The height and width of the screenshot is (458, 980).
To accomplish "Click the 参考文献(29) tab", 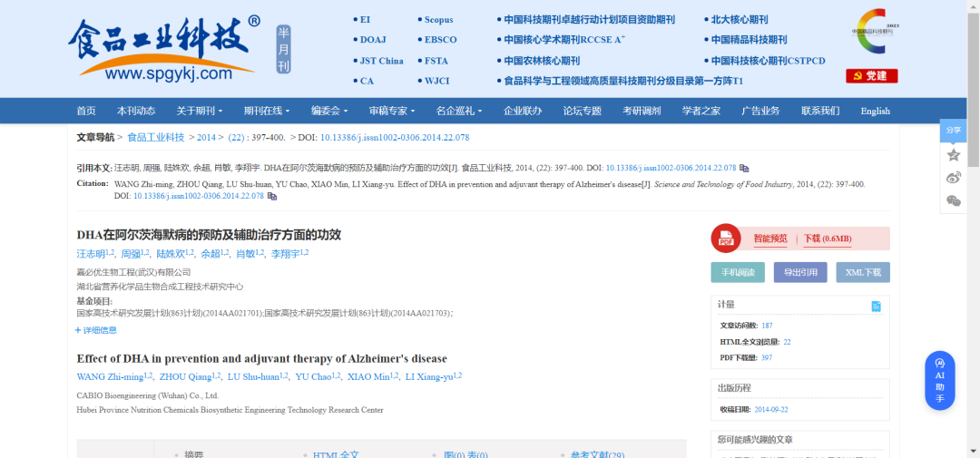I will coord(597,455).
